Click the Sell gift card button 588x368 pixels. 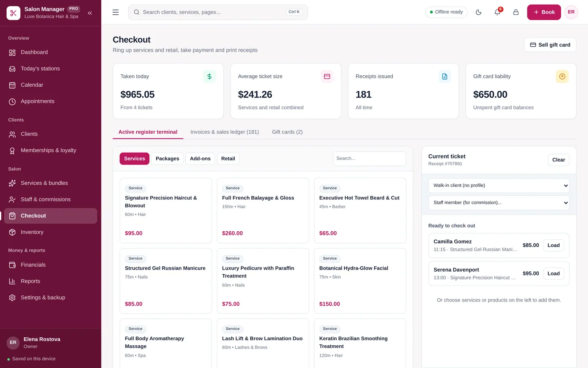(550, 45)
